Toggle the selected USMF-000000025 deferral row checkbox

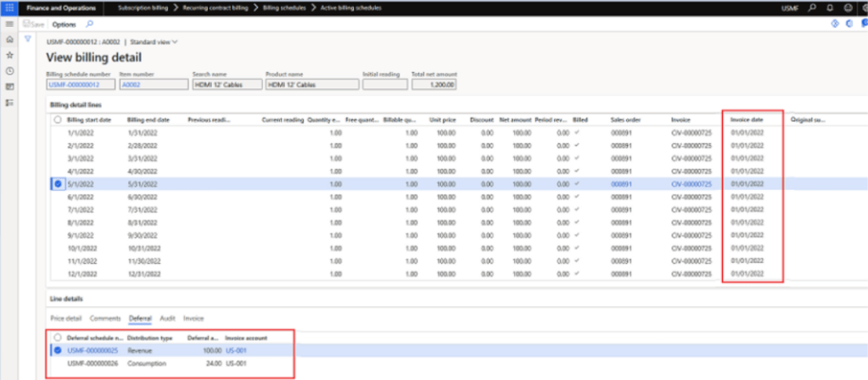57,349
